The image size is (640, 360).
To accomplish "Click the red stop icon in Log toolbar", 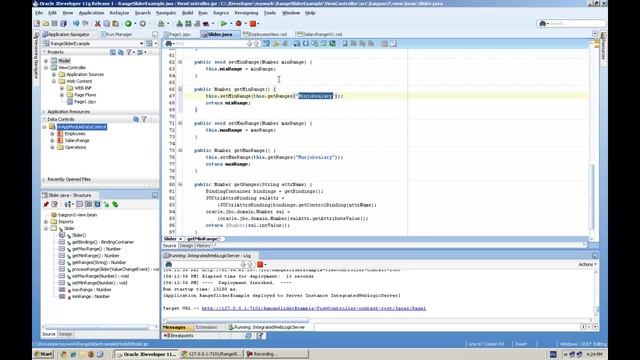I will pos(260,264).
